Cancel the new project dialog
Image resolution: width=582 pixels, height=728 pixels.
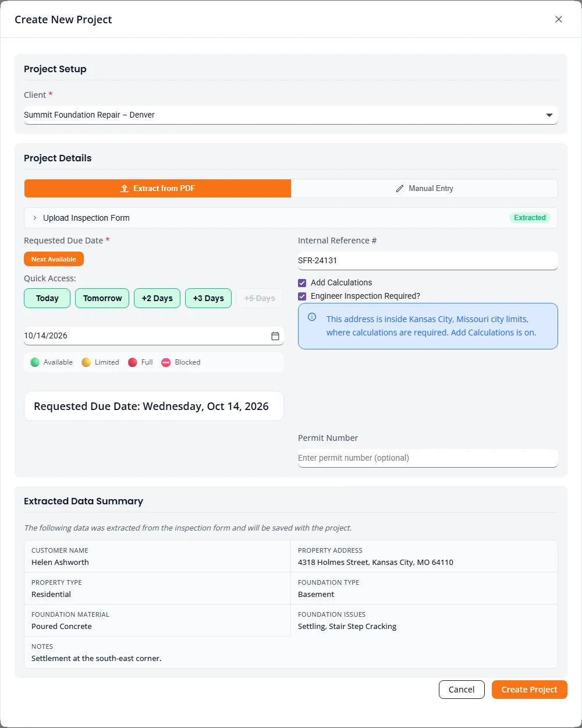click(462, 690)
